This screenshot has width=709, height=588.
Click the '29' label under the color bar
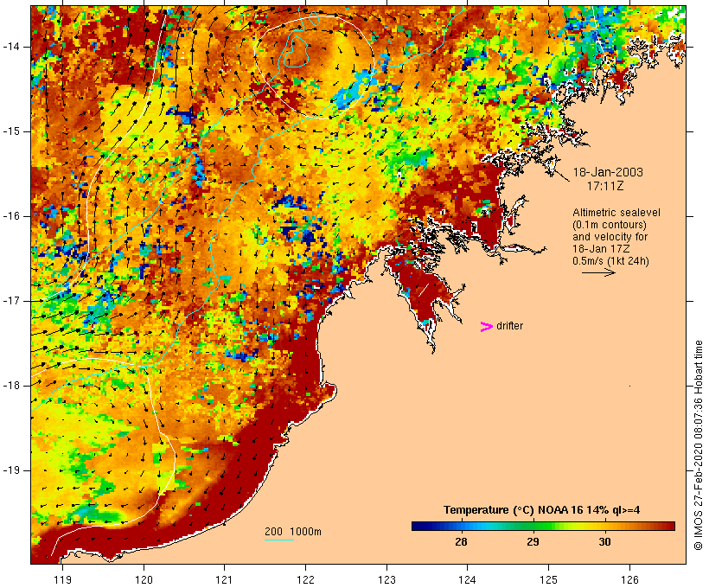click(533, 541)
